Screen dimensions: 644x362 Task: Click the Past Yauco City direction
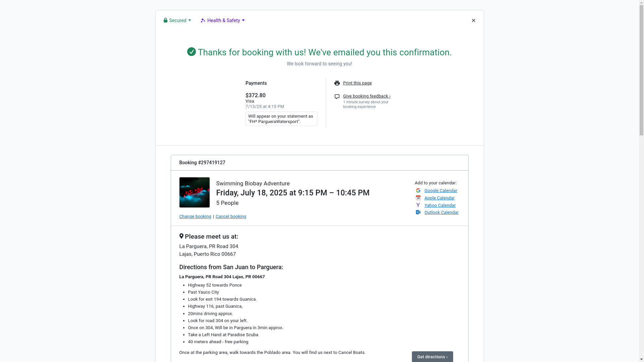click(x=203, y=292)
